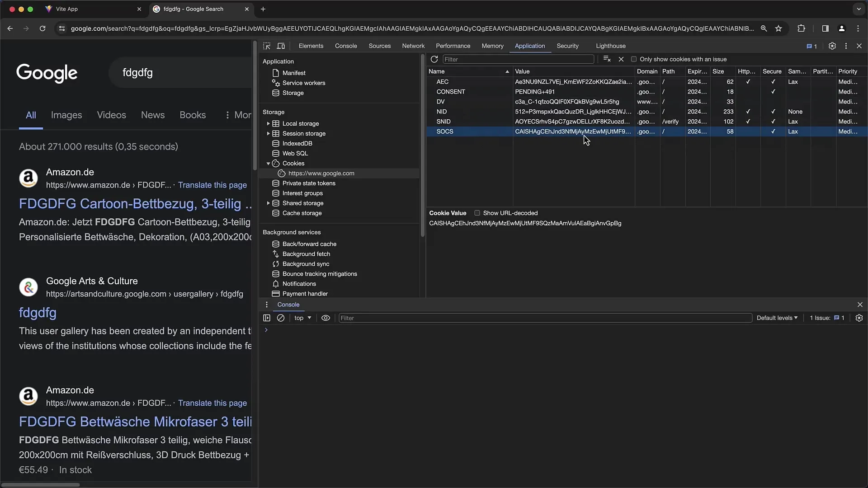Open the extensions puzzle icon
Viewport: 868px width, 488px height.
(x=801, y=28)
